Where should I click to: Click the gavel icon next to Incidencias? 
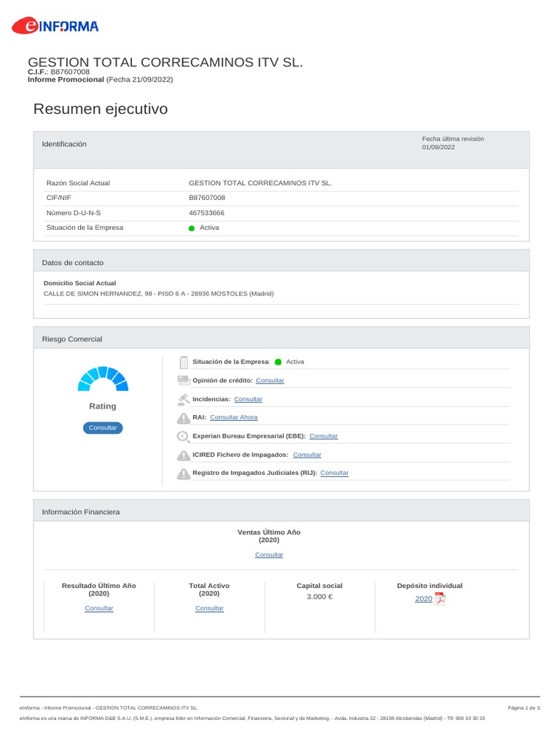tap(184, 399)
